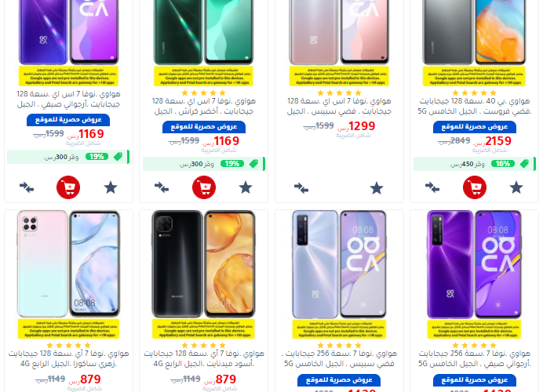The width and height of the screenshot is (543, 392).
Task: Compare the Huawei P40 arrows icon
Action: coord(432,187)
